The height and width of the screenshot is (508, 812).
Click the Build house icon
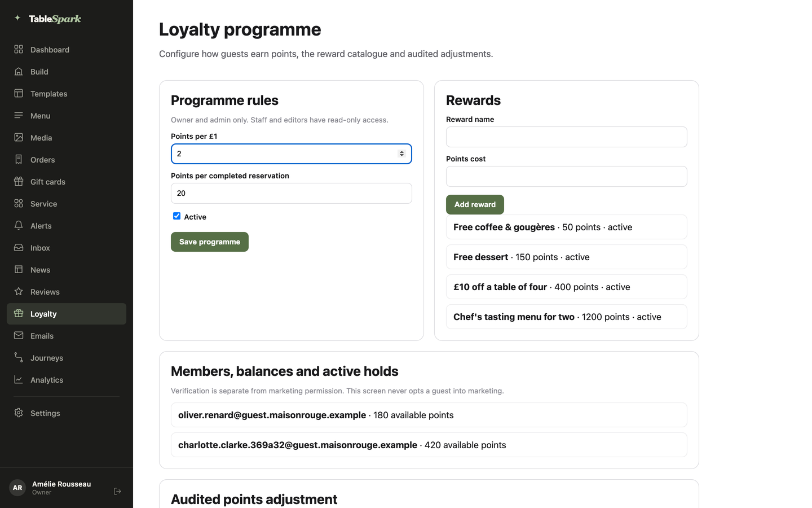click(19, 72)
